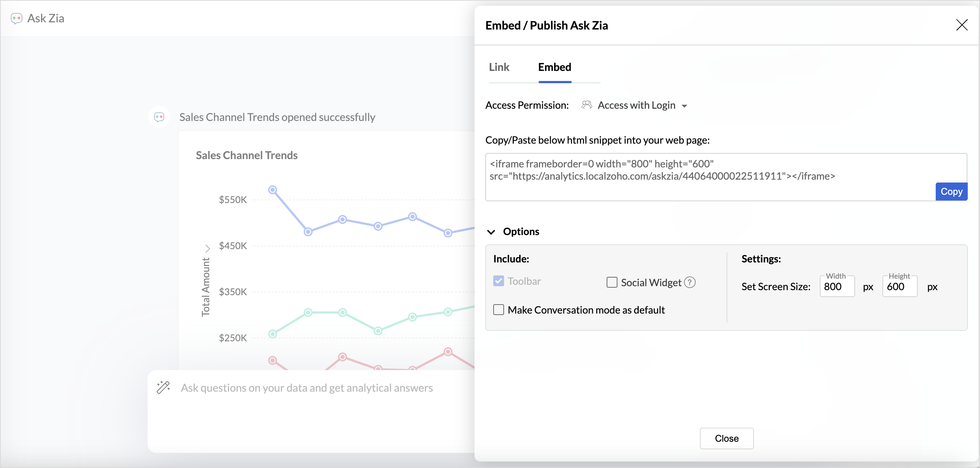Viewport: 980px width, 468px height.
Task: Click the people icon beside Access Permission
Action: coord(586,105)
